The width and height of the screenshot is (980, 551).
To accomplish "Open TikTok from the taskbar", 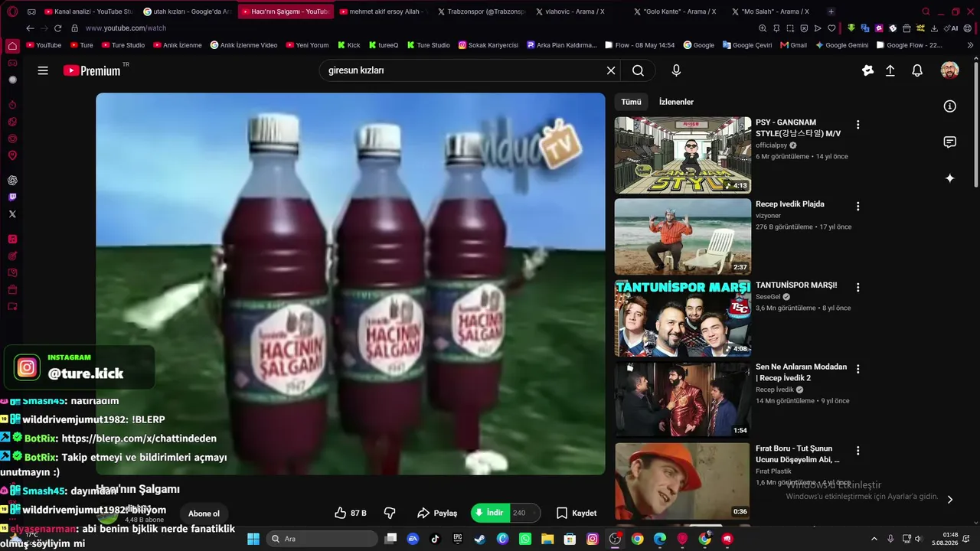I will point(436,539).
